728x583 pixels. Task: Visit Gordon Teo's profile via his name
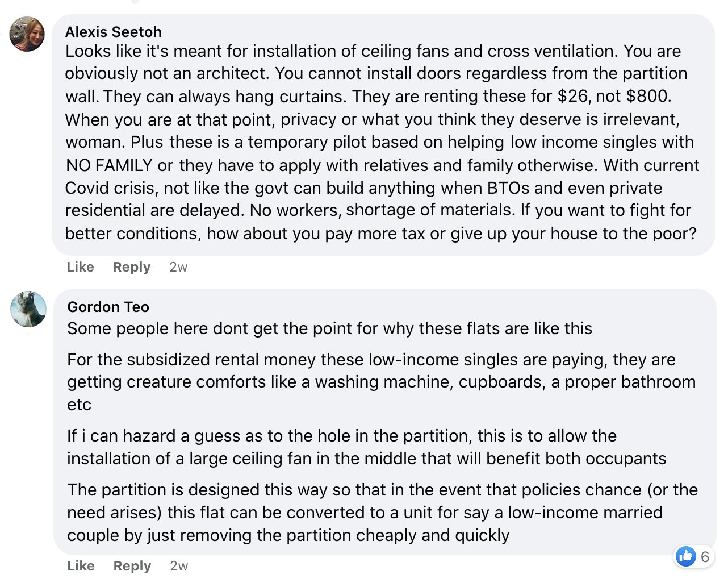tap(108, 307)
